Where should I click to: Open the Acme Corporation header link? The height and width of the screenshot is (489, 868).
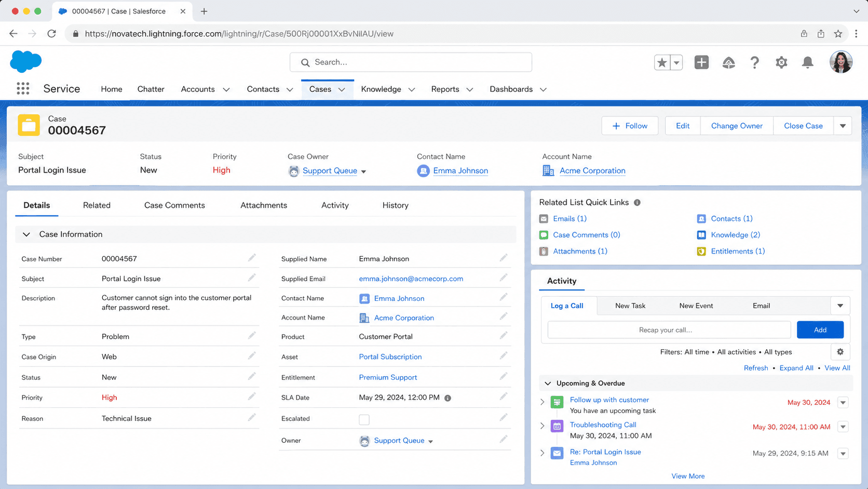[x=592, y=170]
